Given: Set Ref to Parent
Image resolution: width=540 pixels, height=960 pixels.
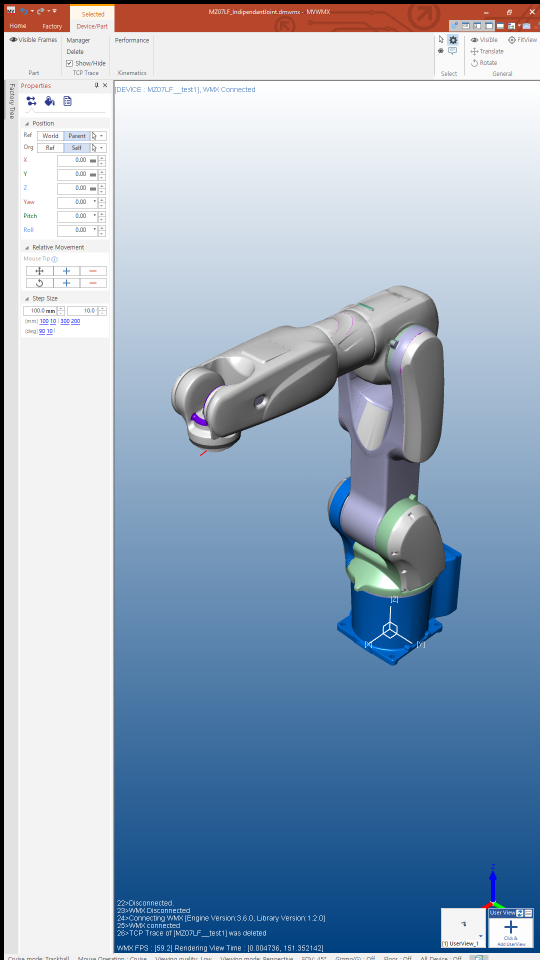Looking at the screenshot, I should (77, 136).
